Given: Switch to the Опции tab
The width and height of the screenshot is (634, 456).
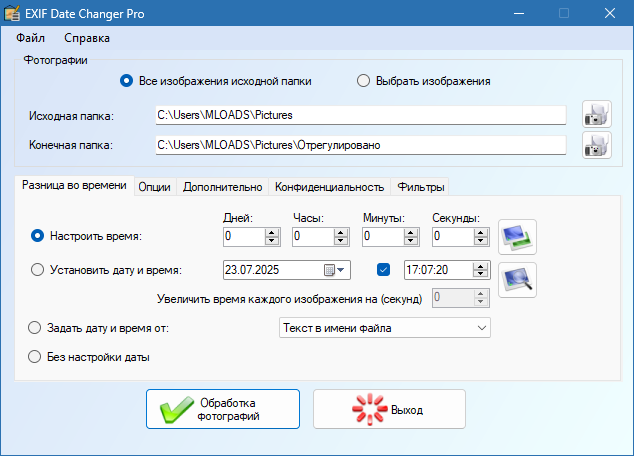Looking at the screenshot, I should 154,187.
